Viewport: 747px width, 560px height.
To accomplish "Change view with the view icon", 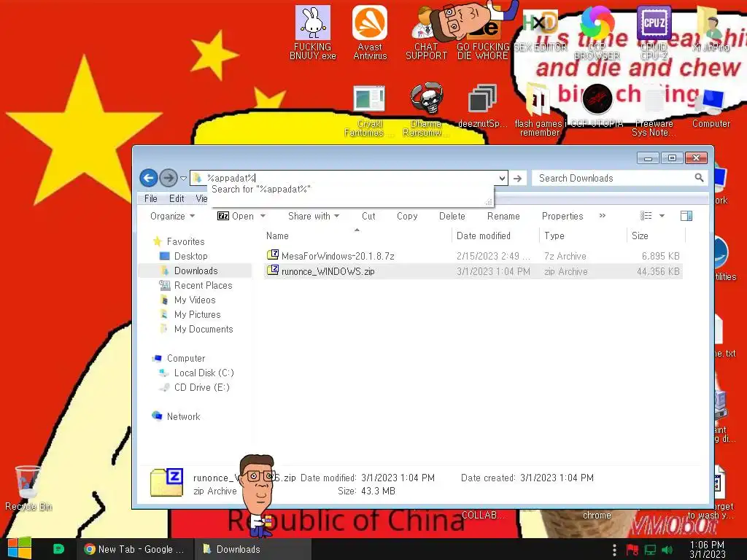I will point(646,216).
